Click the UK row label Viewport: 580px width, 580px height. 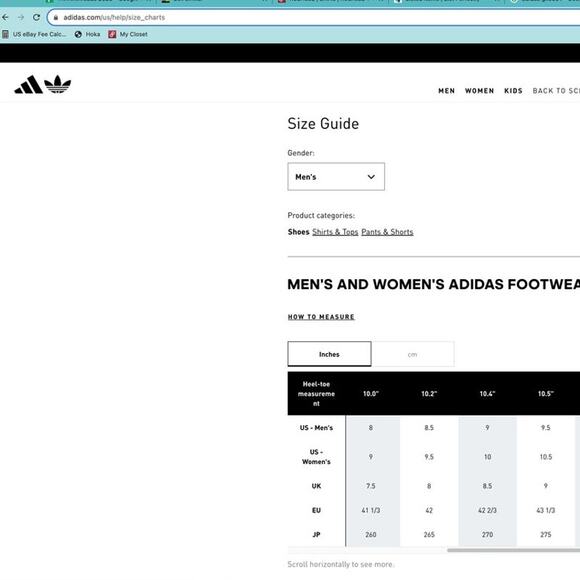(316, 486)
